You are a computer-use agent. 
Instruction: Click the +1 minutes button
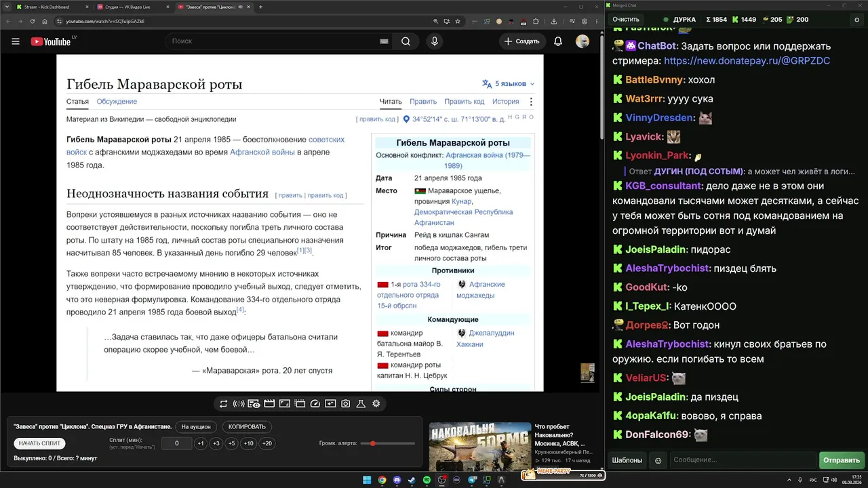[201, 443]
